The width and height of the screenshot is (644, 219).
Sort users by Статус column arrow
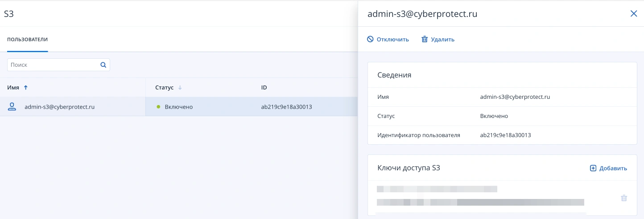point(180,88)
